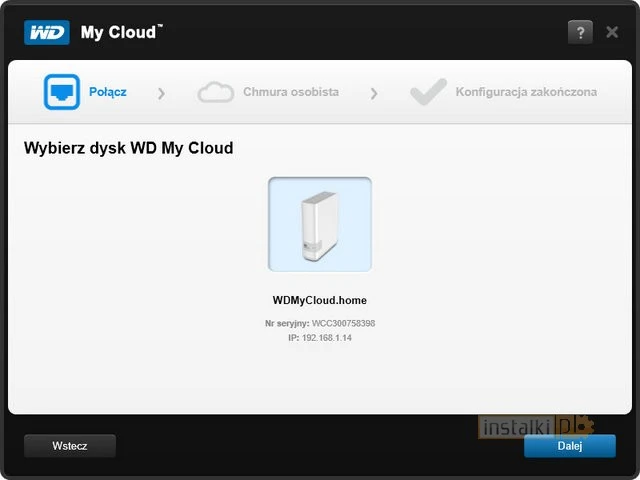Go back with the Wstecz button

tap(70, 446)
